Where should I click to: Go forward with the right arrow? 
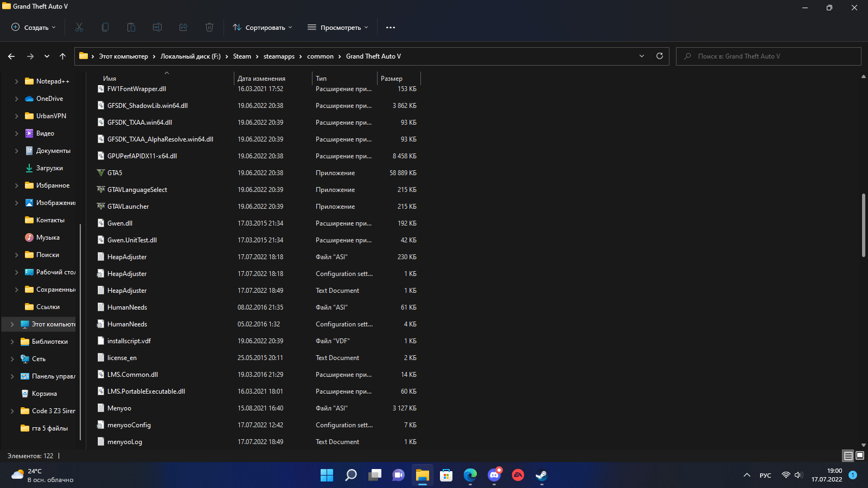[x=30, y=56]
